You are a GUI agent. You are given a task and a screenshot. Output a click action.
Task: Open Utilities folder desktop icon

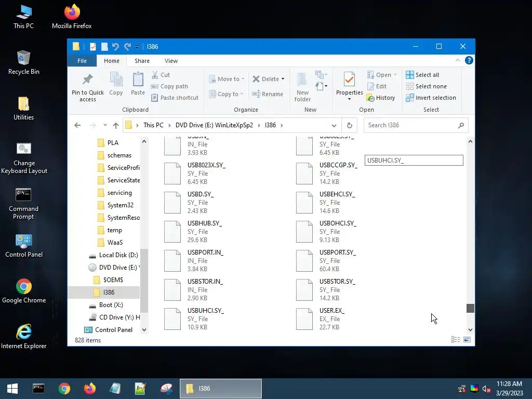point(24,108)
